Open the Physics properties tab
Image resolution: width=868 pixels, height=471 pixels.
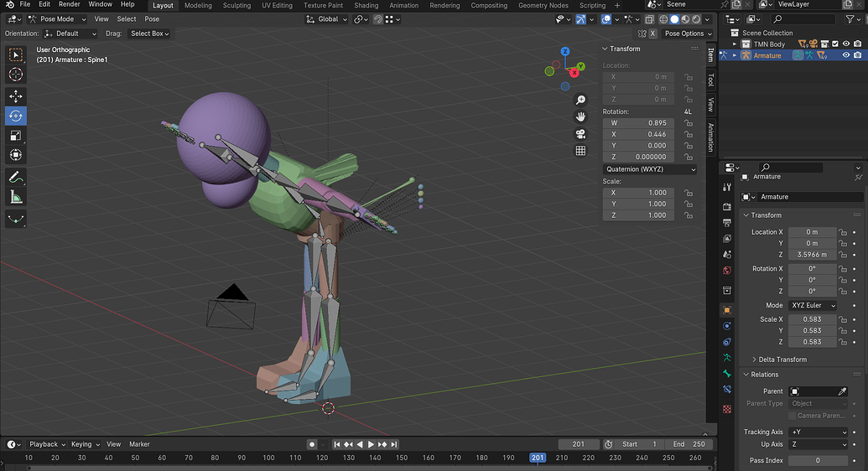pyautogui.click(x=727, y=326)
